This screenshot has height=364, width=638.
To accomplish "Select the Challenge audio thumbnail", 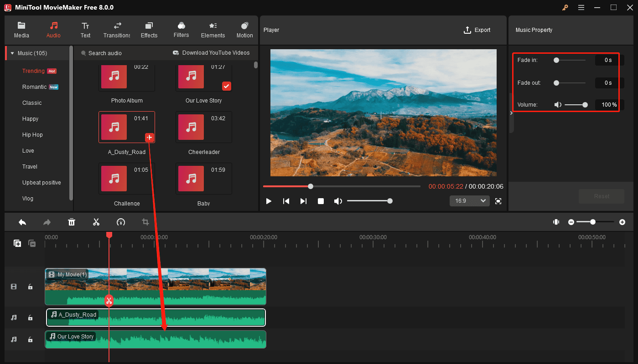I will click(x=127, y=179).
